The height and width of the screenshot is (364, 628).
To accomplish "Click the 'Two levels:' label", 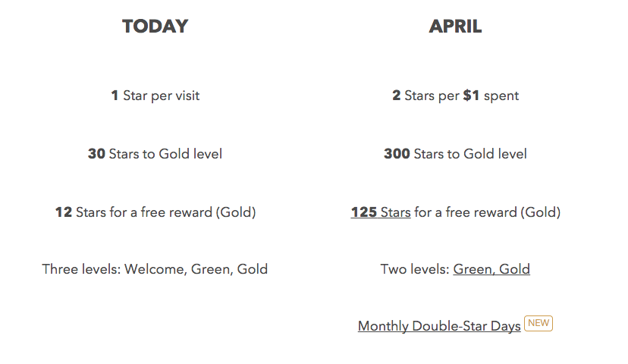I will pyautogui.click(x=415, y=269).
